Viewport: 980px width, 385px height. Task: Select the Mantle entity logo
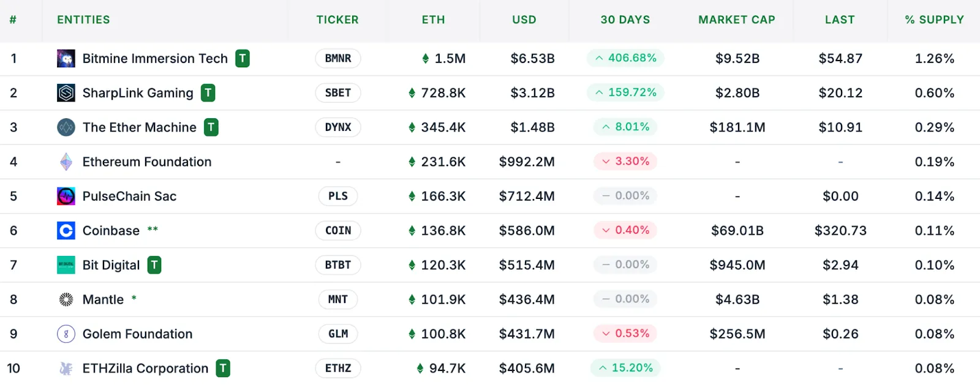coord(66,299)
